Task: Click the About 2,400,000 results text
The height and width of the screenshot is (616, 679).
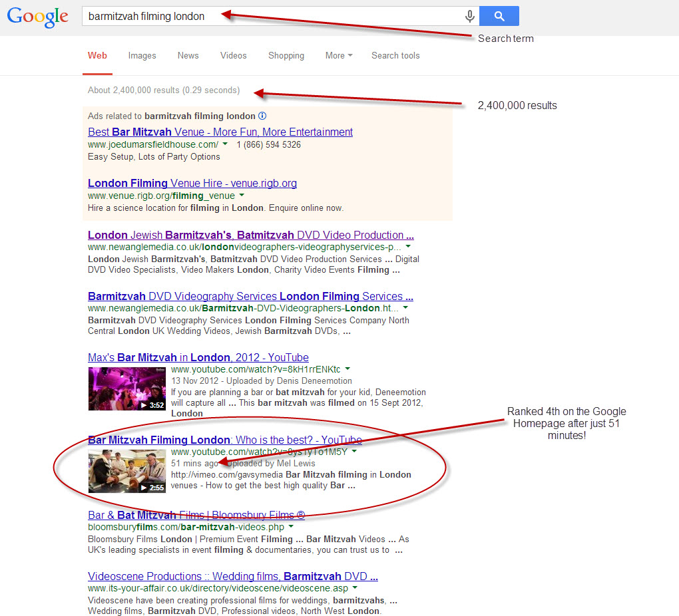Action: (164, 90)
